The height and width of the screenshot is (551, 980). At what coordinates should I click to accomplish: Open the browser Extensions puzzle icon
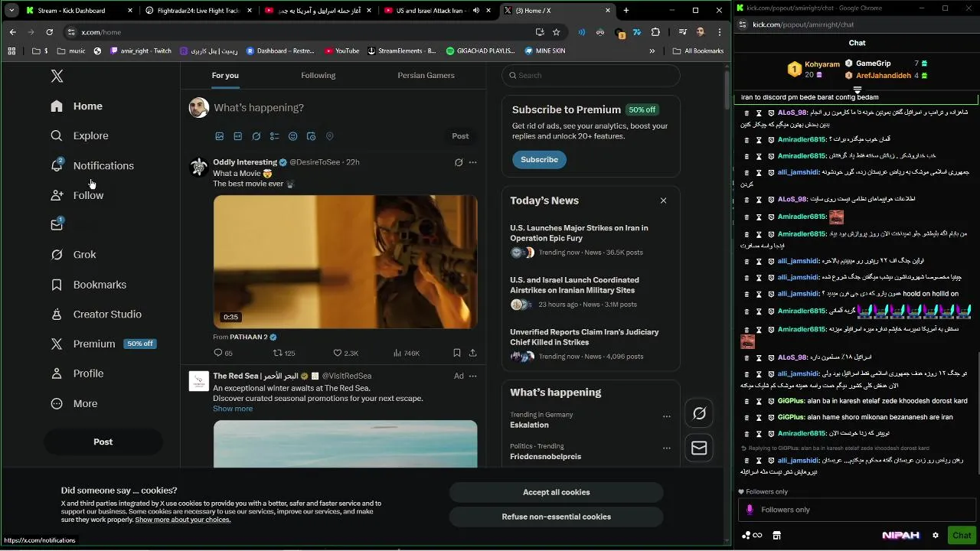click(x=655, y=32)
